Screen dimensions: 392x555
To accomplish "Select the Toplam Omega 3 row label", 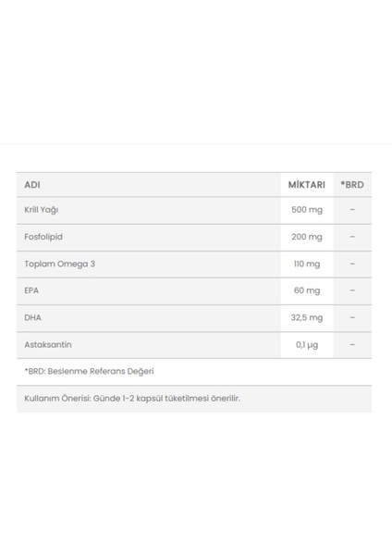I will point(59,264).
